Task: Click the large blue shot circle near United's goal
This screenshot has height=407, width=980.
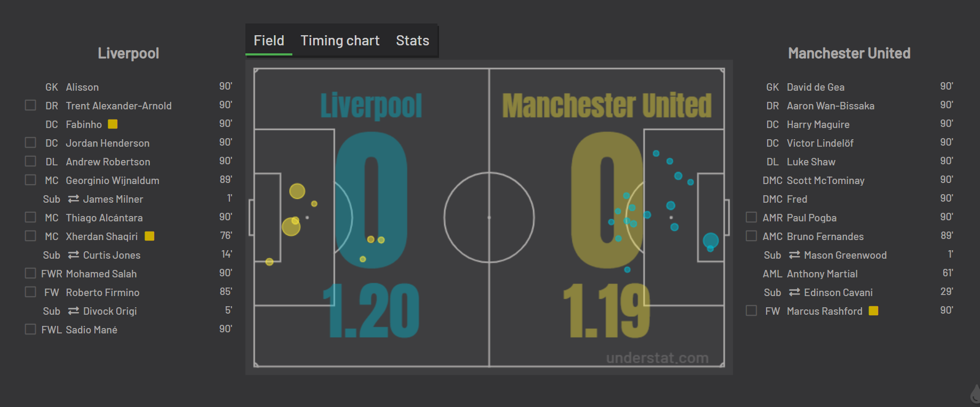Action: (x=711, y=241)
